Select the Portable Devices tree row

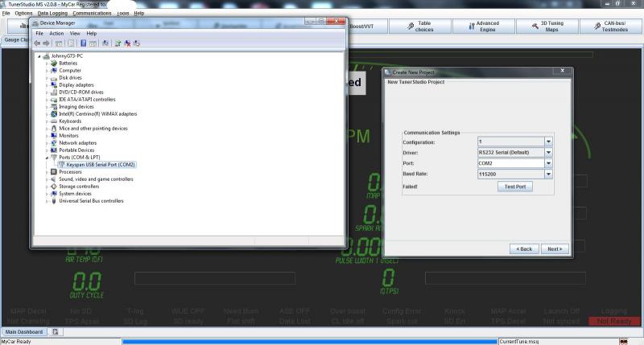coord(76,150)
